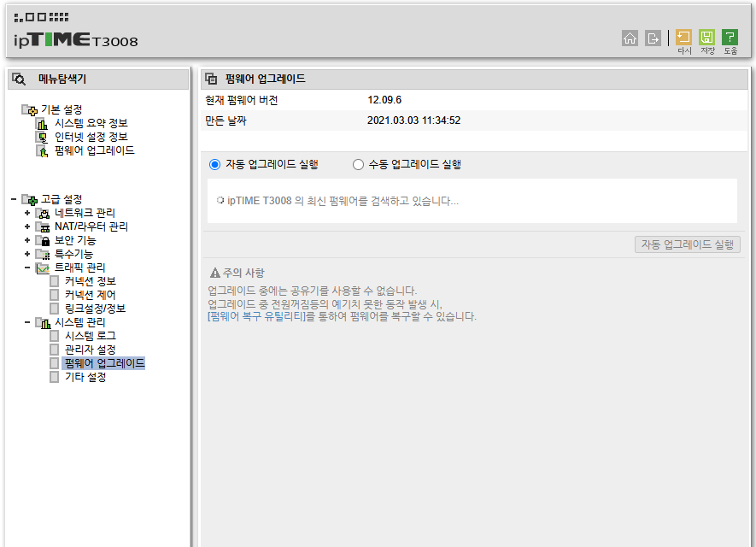
Task: Expand the 특수기능 node
Action: (27, 254)
